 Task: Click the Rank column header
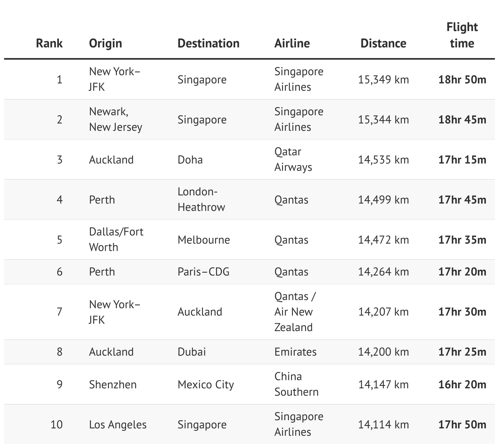49,43
